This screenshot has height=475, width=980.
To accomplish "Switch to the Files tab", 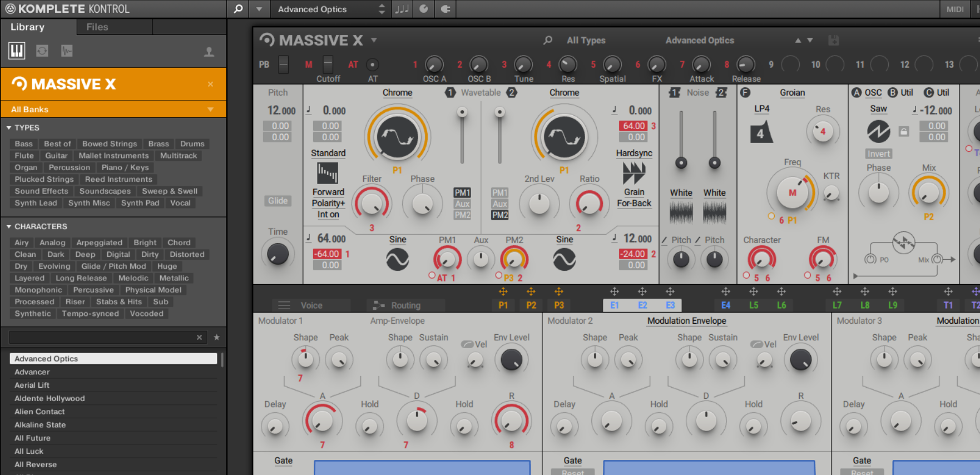I will coord(97,27).
